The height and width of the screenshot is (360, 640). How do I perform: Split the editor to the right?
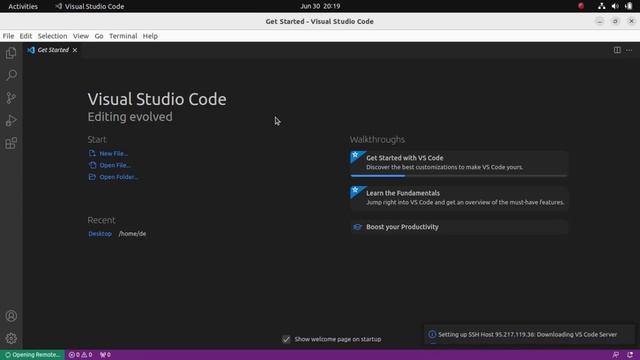617,50
